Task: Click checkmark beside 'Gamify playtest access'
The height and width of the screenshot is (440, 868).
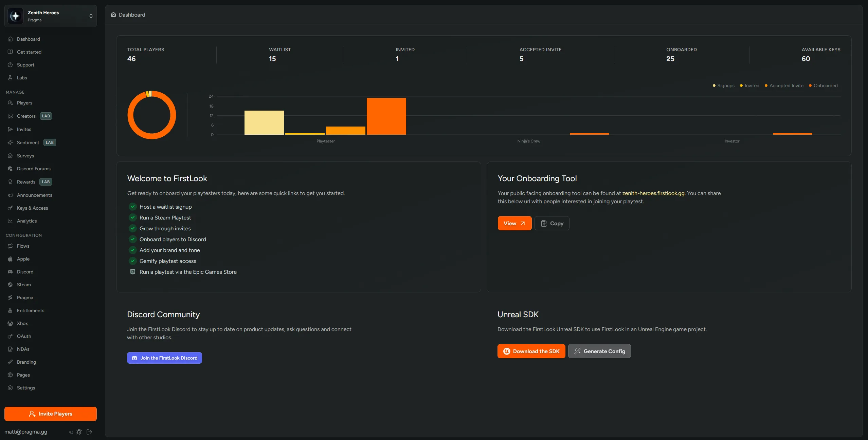Action: tap(133, 261)
